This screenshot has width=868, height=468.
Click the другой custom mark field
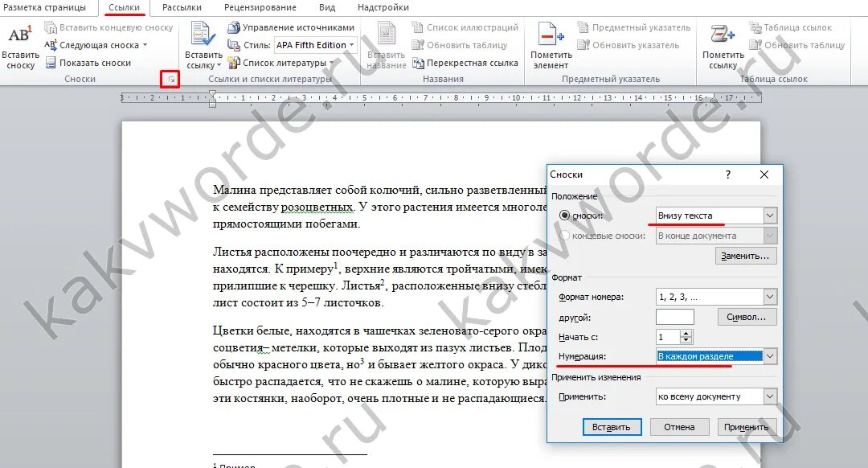tap(675, 318)
